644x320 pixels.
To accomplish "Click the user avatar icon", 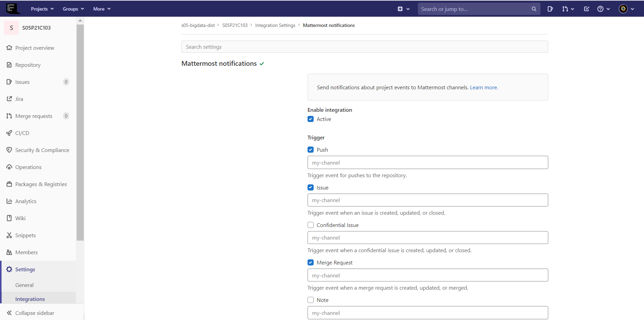I will [x=623, y=9].
